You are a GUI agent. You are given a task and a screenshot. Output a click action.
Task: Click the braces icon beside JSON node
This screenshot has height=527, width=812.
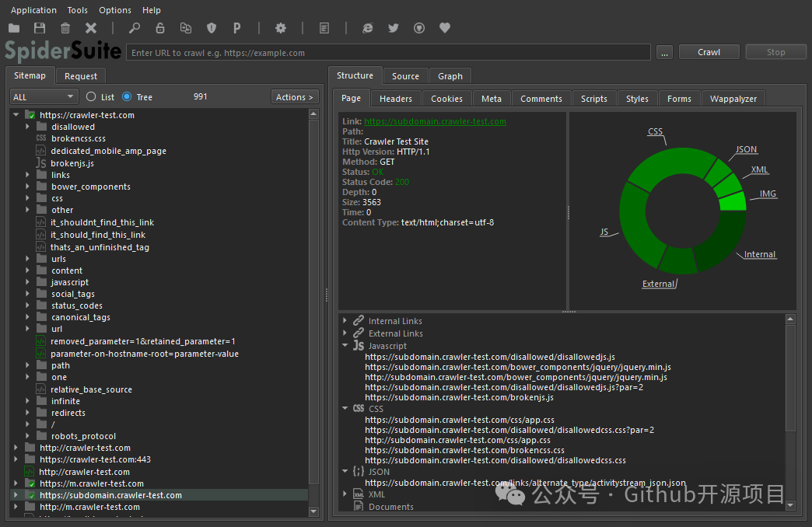359,472
